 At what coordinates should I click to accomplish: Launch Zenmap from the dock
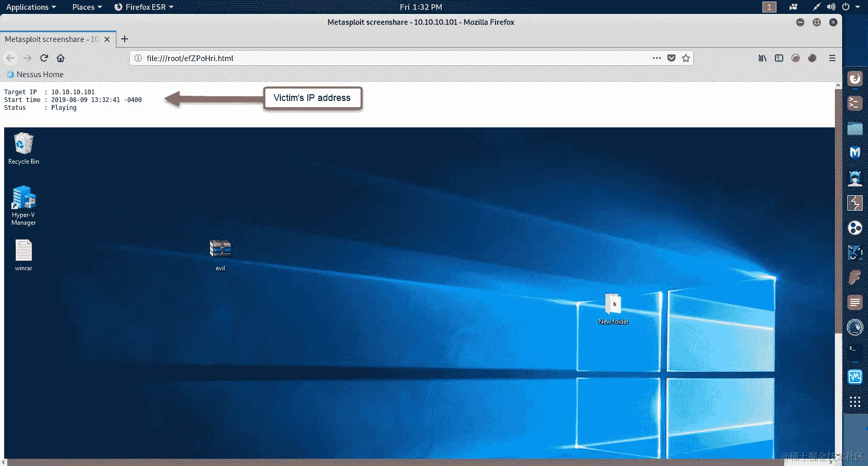click(855, 327)
